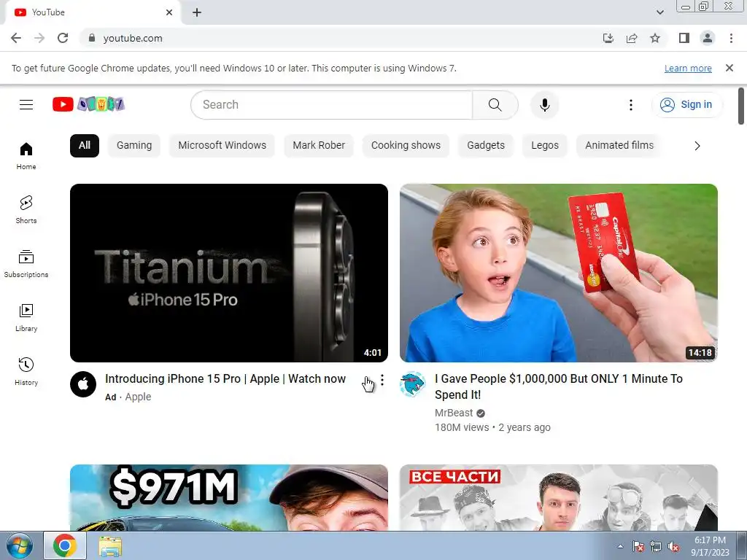Open Windows Explorer from taskbar
This screenshot has height=560, width=747.
click(x=110, y=545)
